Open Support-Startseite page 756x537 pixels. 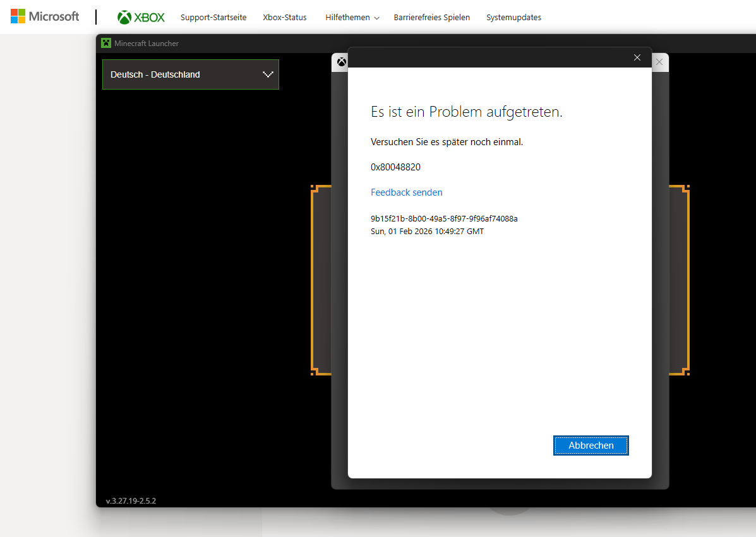(213, 17)
